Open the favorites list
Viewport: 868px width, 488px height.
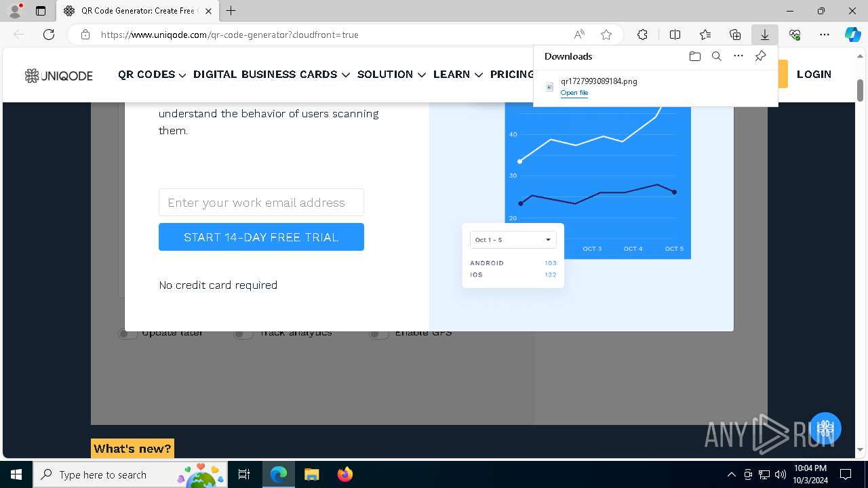pos(705,35)
